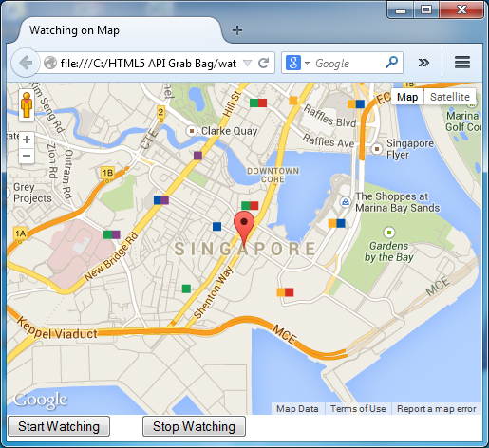This screenshot has width=489, height=448.
Task: Click the Start Watching button
Action: click(x=59, y=426)
